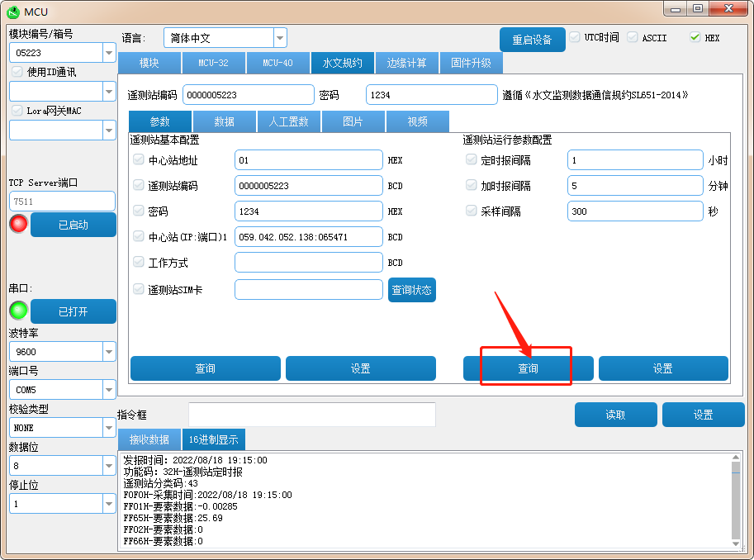Click the 重启设备 button
The image size is (754, 560).
(x=532, y=40)
